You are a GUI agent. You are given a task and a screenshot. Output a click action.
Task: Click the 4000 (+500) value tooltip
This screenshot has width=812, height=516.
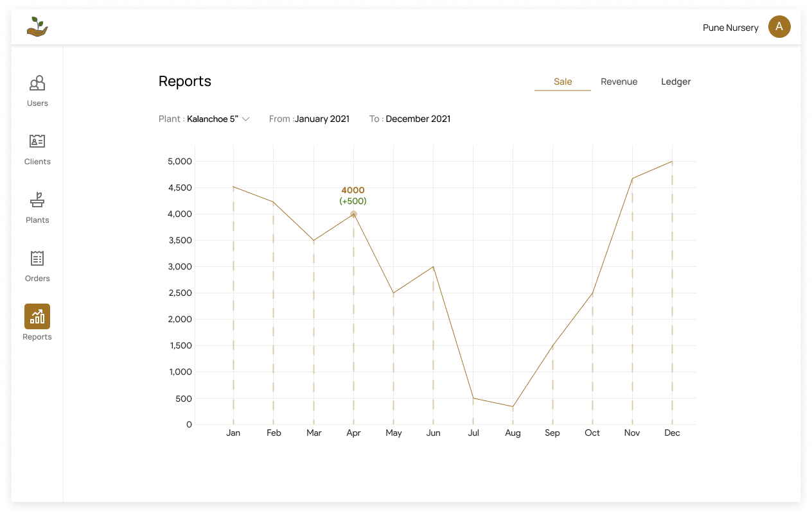point(353,196)
